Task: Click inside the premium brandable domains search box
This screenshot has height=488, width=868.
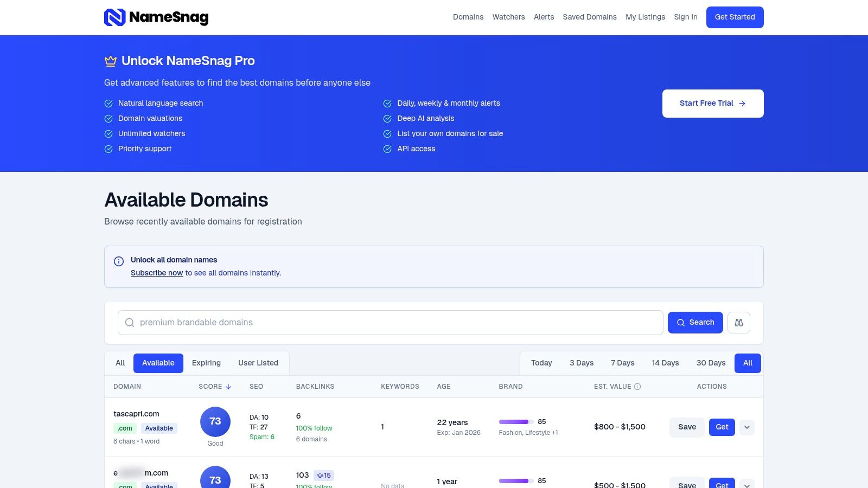Action: click(380, 323)
